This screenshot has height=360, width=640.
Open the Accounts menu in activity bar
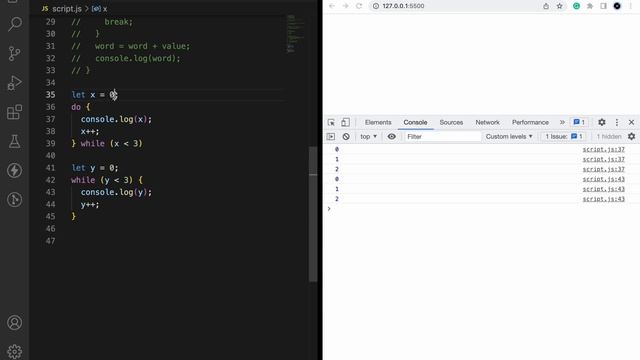pyautogui.click(x=15, y=322)
